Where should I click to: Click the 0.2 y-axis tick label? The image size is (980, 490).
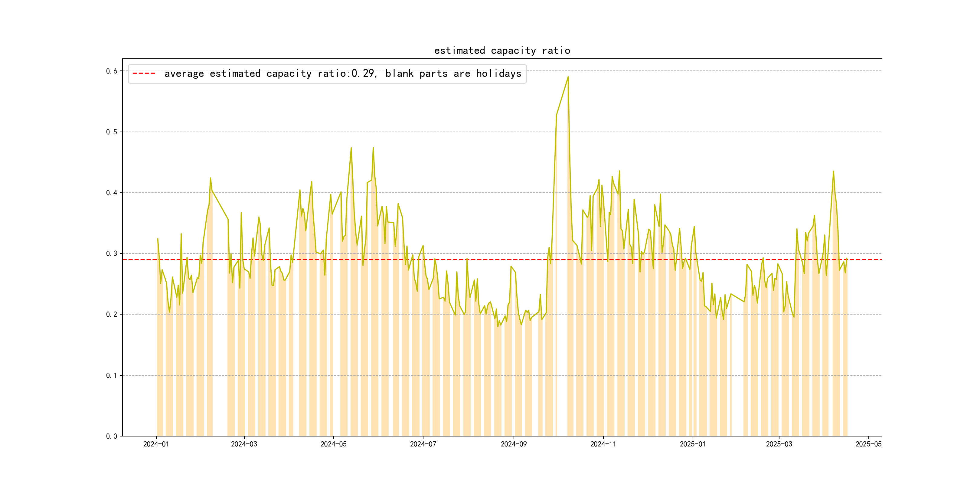pyautogui.click(x=112, y=315)
